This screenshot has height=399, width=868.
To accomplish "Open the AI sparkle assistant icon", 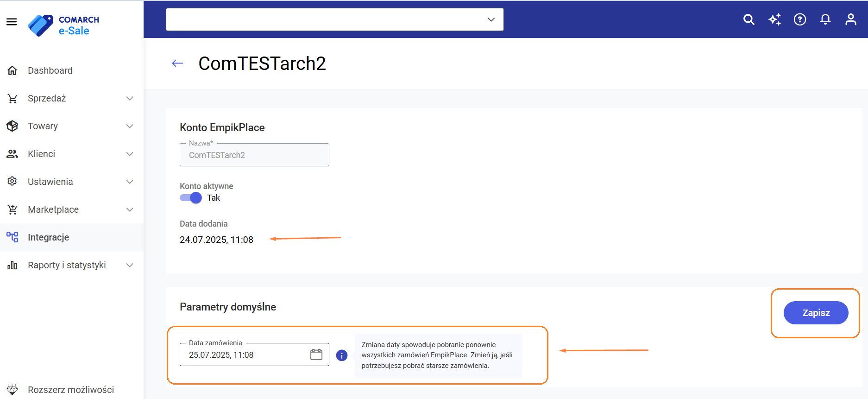I will click(774, 19).
